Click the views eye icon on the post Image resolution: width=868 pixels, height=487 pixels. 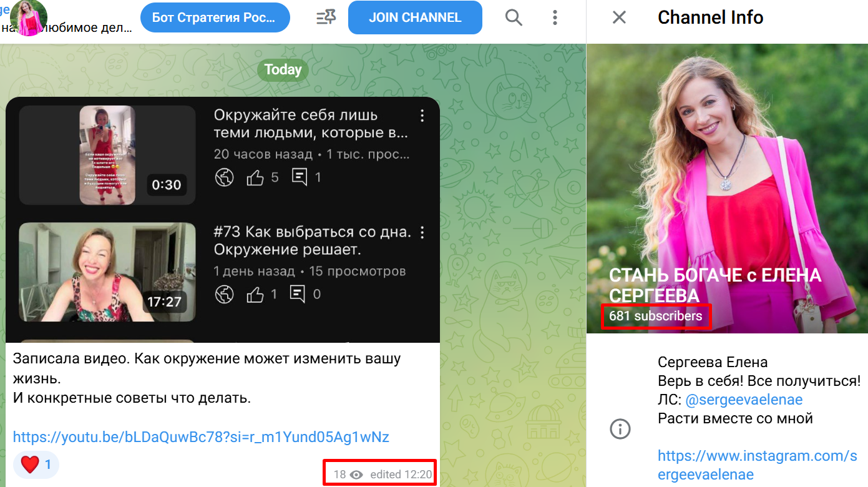pyautogui.click(x=356, y=475)
